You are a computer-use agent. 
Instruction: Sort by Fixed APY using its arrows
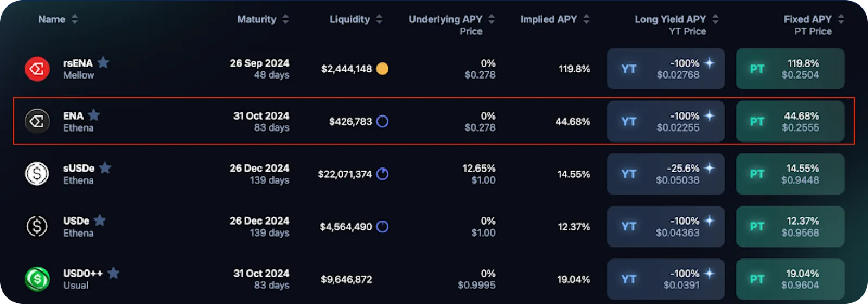(x=841, y=20)
